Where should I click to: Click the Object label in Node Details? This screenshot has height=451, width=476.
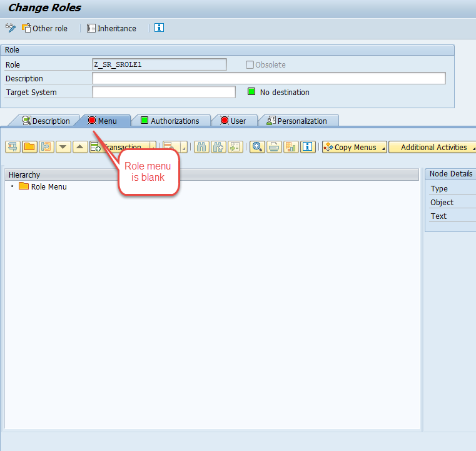click(x=442, y=203)
